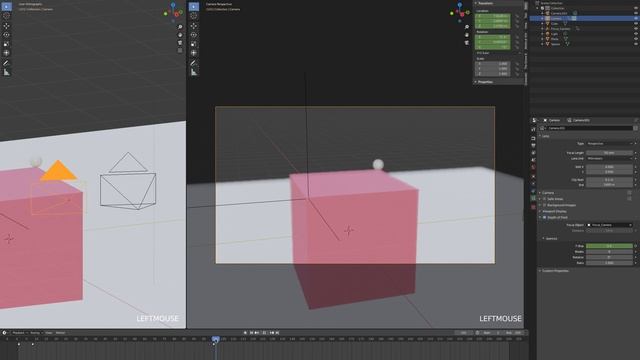Open the Keying menu in timeline
Viewport: 640px width, 360px height.
pos(36,333)
